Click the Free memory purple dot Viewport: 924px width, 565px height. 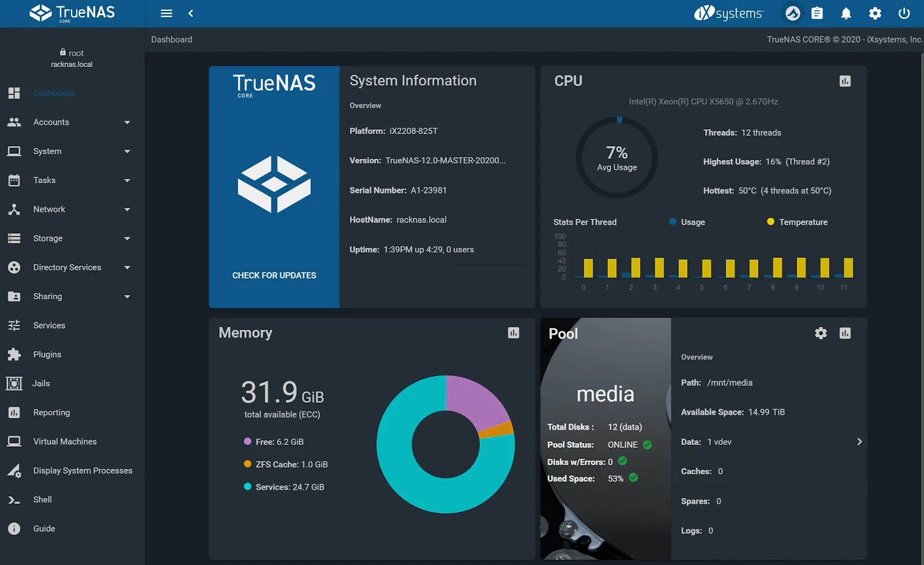point(248,441)
